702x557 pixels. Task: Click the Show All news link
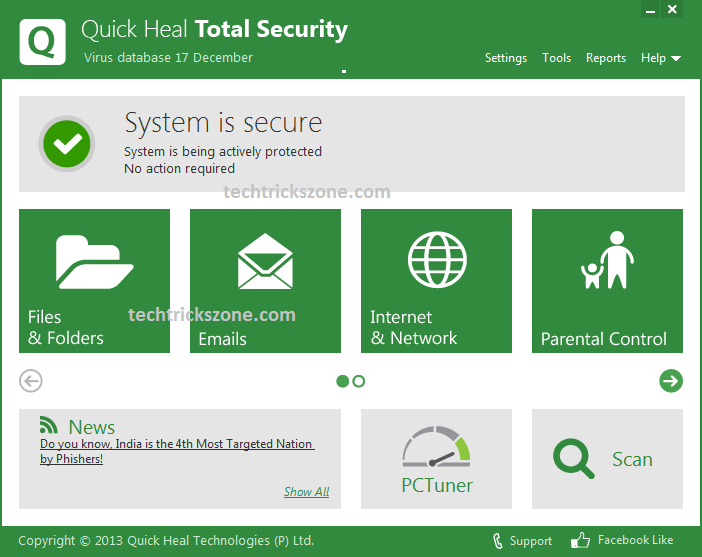(306, 492)
